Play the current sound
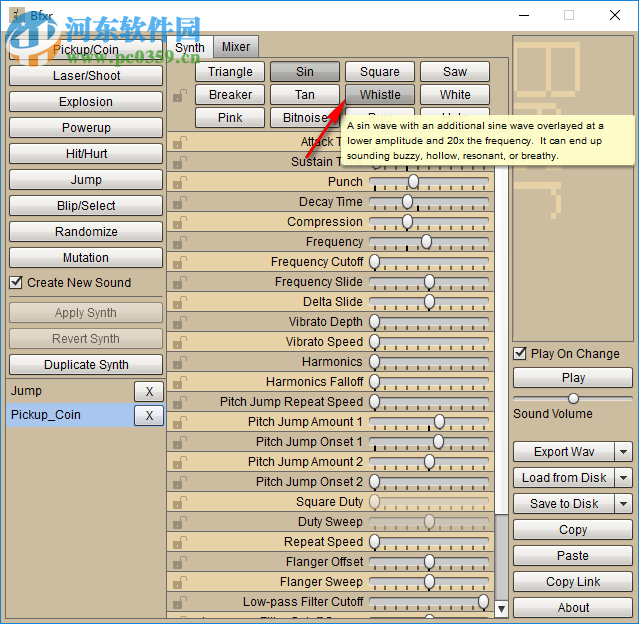Screen dimensions: 639x624 tap(573, 378)
